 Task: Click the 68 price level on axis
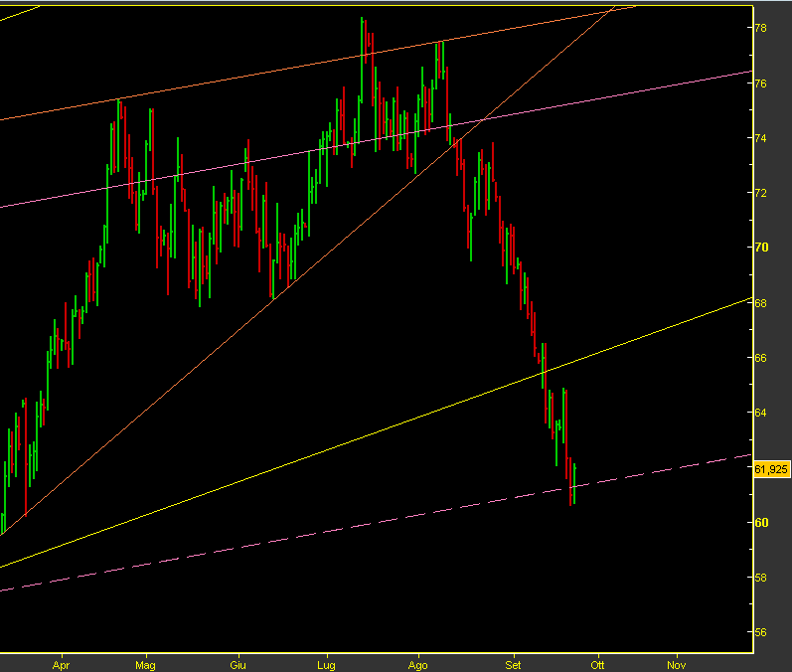[760, 303]
